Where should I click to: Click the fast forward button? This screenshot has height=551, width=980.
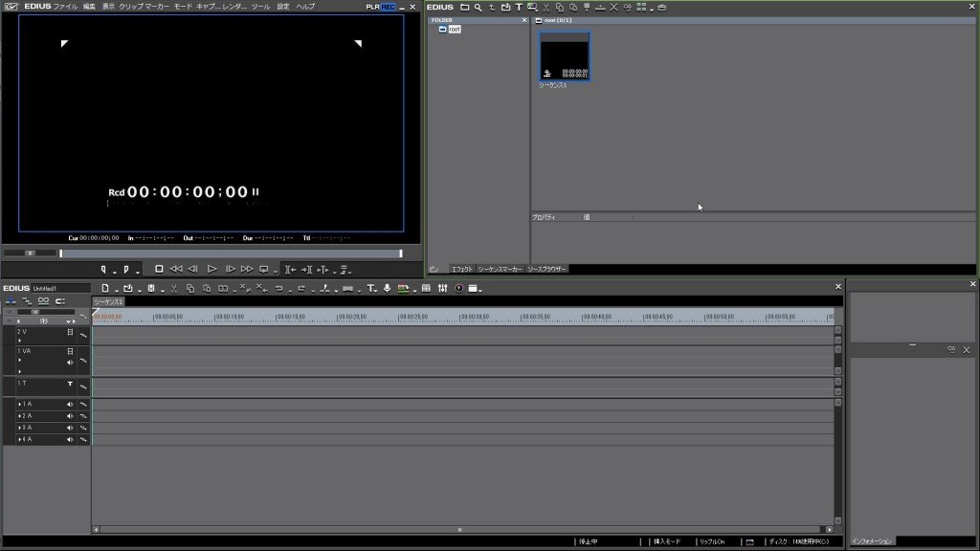247,269
